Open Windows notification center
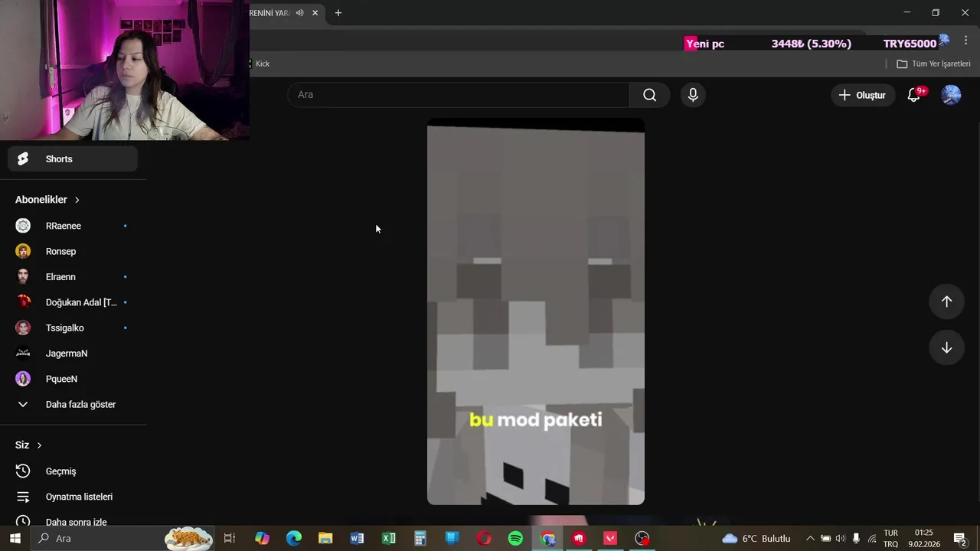This screenshot has height=551, width=980. pos(960,539)
